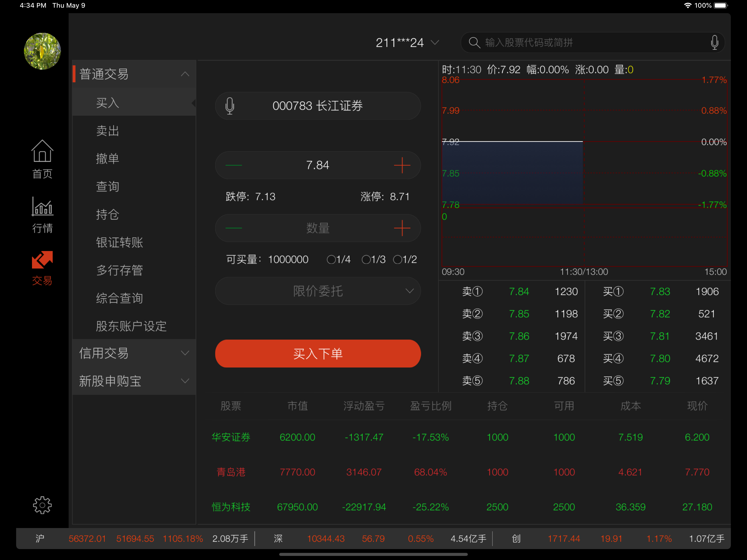Click the 买入下单 button
Screen dimensions: 747x560
318,354
